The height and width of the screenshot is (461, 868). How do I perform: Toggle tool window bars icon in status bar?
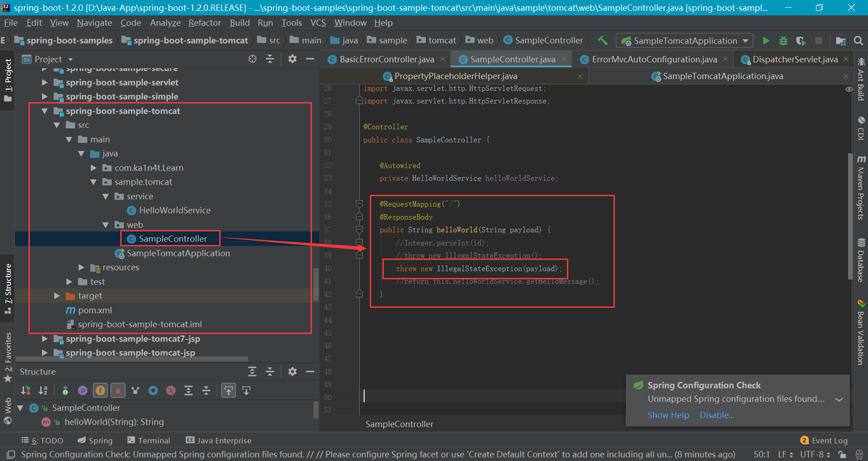click(10, 454)
